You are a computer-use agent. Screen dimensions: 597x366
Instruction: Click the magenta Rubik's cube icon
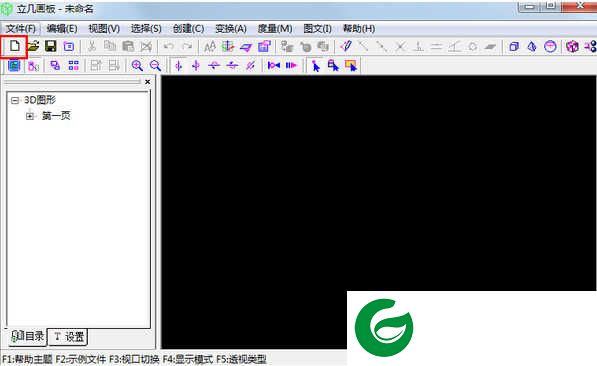pyautogui.click(x=572, y=46)
